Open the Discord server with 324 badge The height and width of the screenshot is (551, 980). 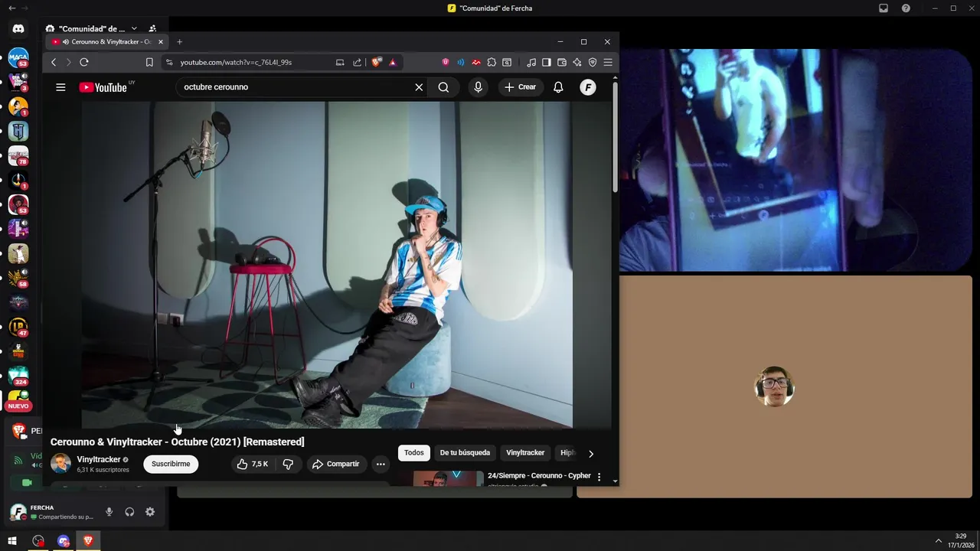(x=18, y=376)
